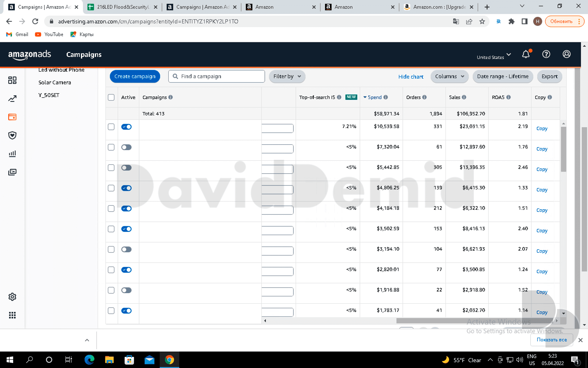Select the Solar Camera portfolio

coord(55,83)
